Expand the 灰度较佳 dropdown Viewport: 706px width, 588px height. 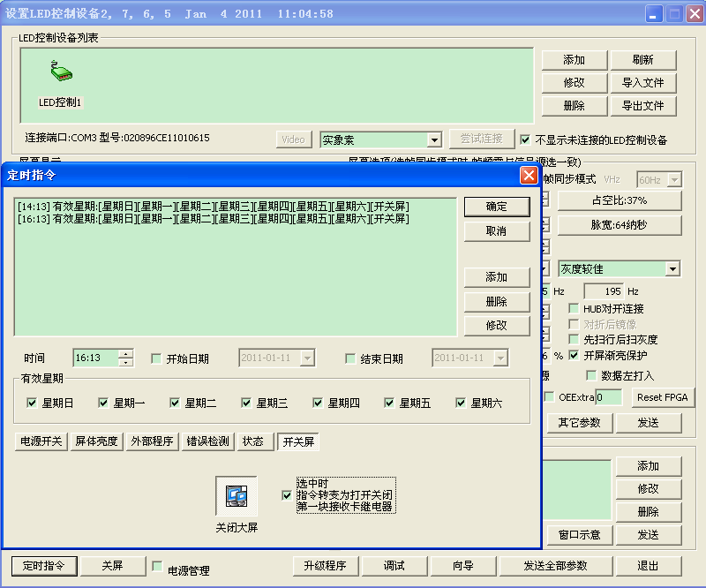[x=672, y=268]
